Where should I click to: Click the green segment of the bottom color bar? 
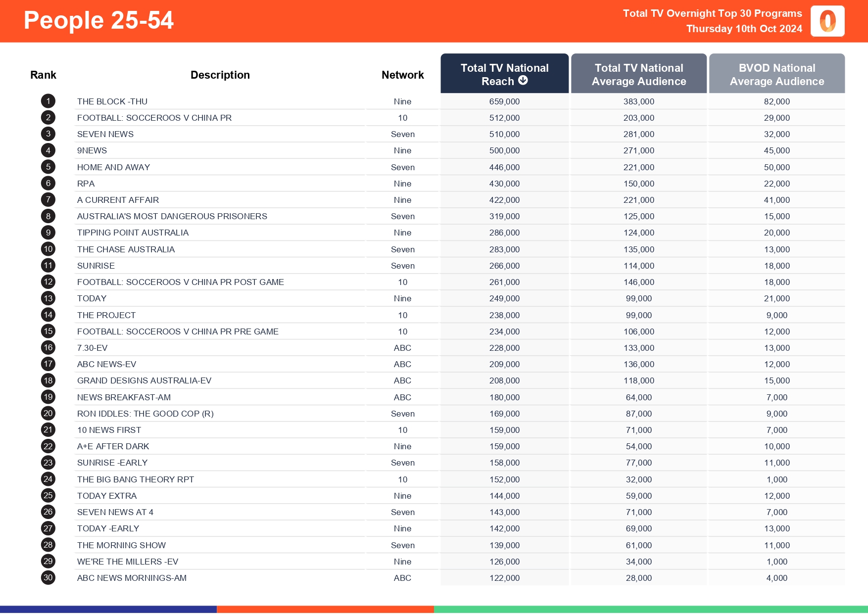pyautogui.click(x=651, y=609)
